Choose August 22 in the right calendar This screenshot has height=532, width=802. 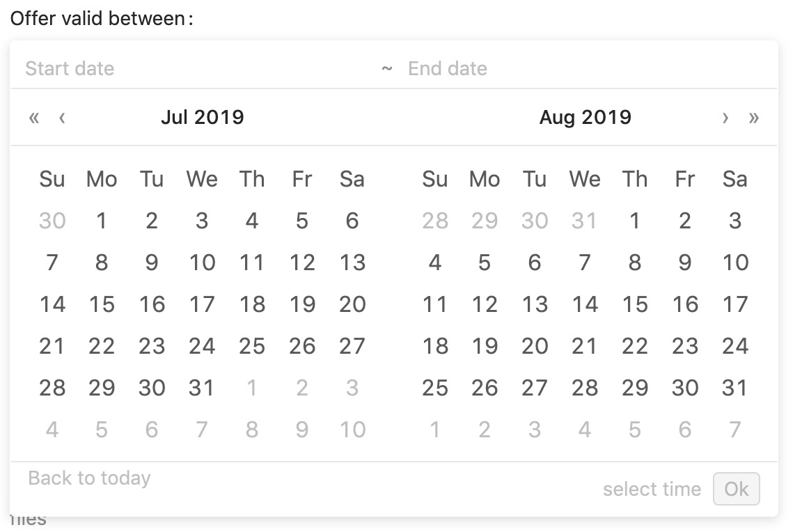(635, 346)
